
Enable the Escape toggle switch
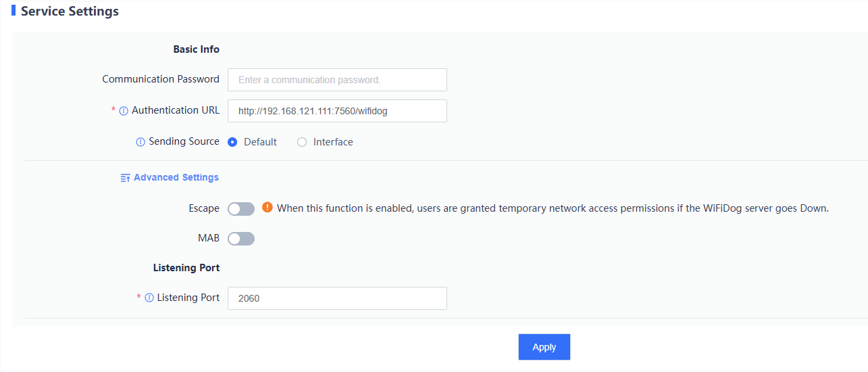click(241, 209)
